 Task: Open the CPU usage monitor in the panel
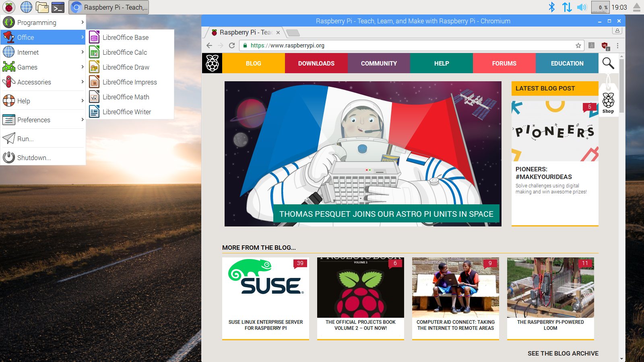click(x=600, y=7)
